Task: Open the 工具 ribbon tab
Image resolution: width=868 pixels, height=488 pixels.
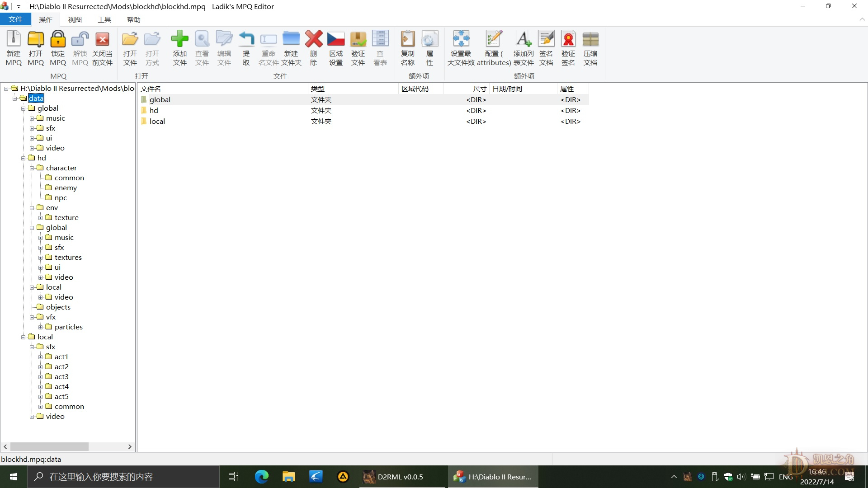Action: pos(104,19)
